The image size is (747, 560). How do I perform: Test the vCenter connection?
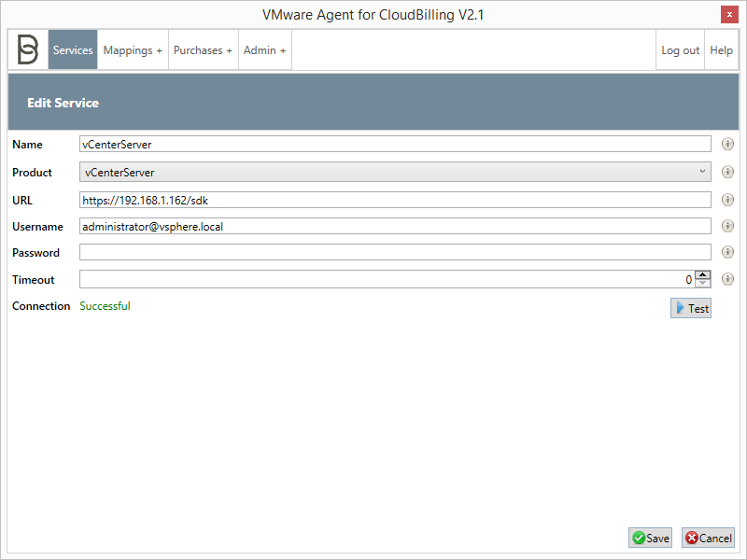(x=690, y=308)
